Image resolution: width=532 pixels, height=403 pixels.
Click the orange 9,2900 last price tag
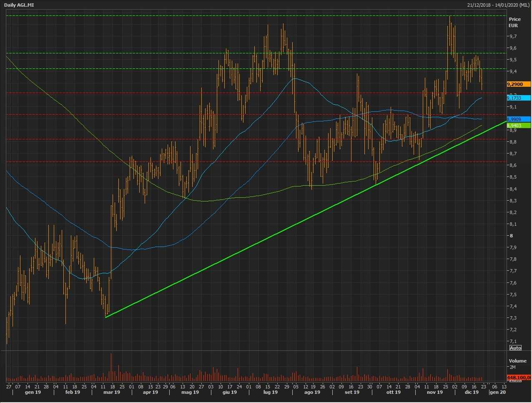(x=518, y=84)
